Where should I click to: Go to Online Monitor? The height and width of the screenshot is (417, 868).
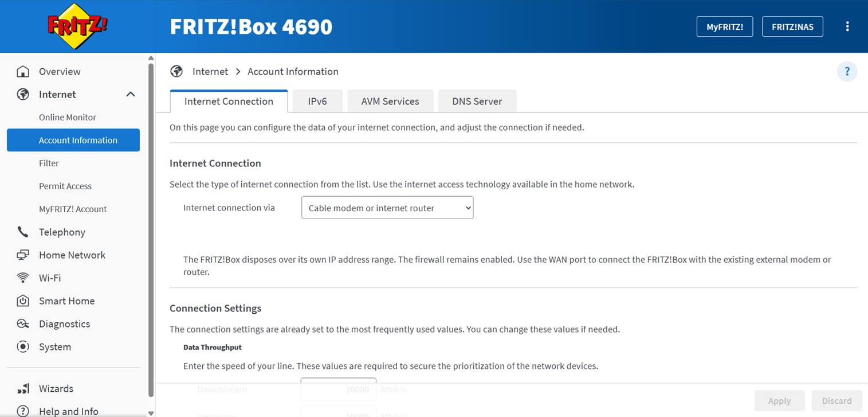point(68,118)
